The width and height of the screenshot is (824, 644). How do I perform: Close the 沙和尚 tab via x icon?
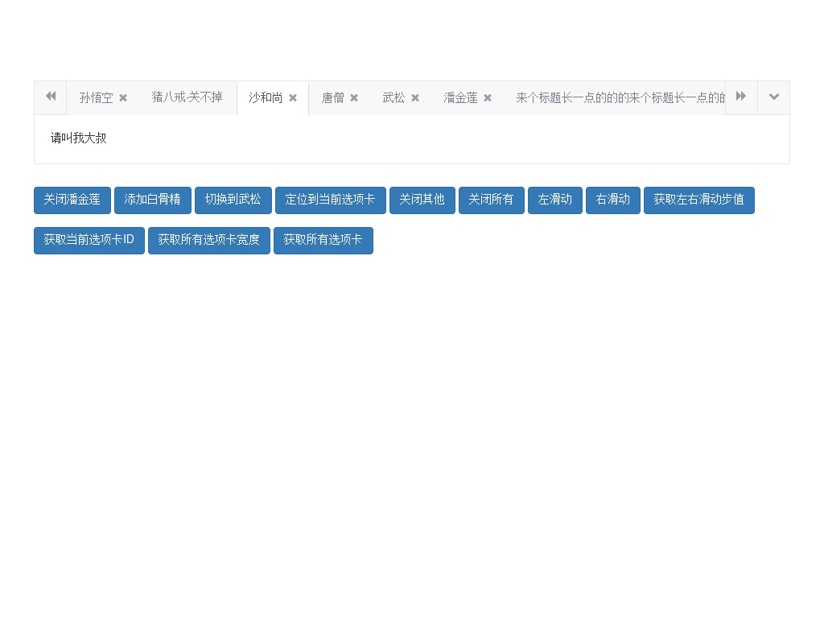tap(293, 98)
